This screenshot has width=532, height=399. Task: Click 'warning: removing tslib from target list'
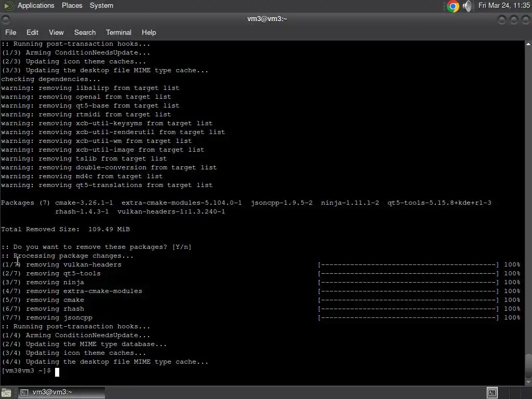[x=84, y=159]
